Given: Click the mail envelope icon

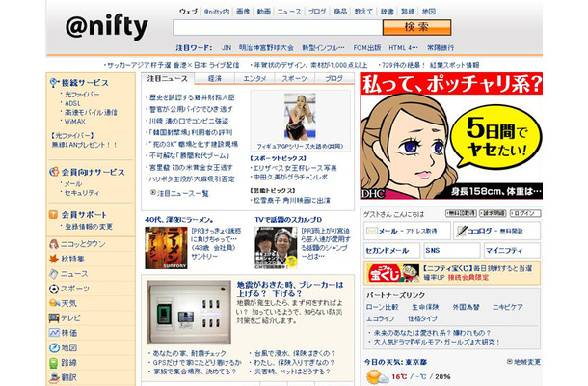Looking at the screenshot, I should (x=372, y=231).
